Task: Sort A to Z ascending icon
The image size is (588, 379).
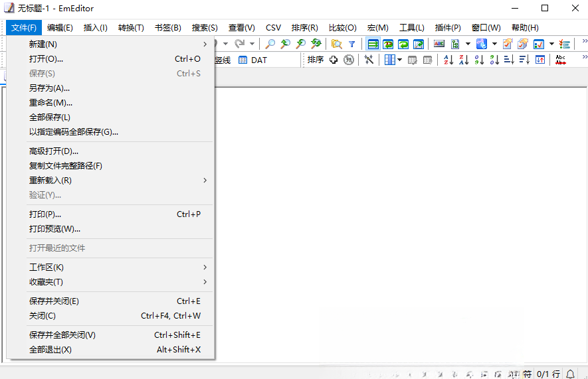Action: [x=448, y=60]
